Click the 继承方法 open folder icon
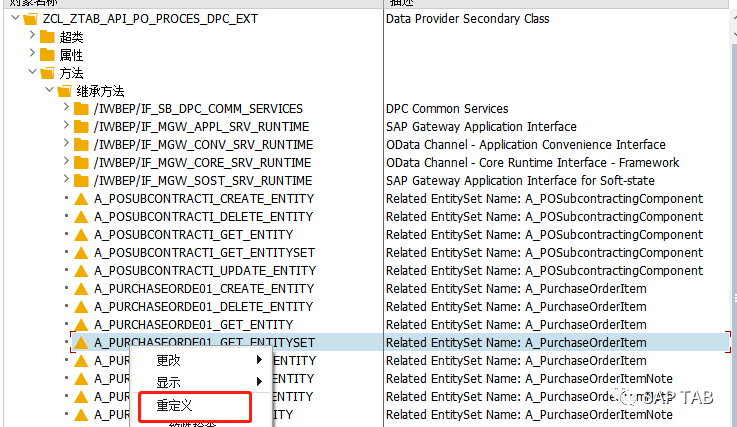Image resolution: width=737 pixels, height=427 pixels. (64, 91)
